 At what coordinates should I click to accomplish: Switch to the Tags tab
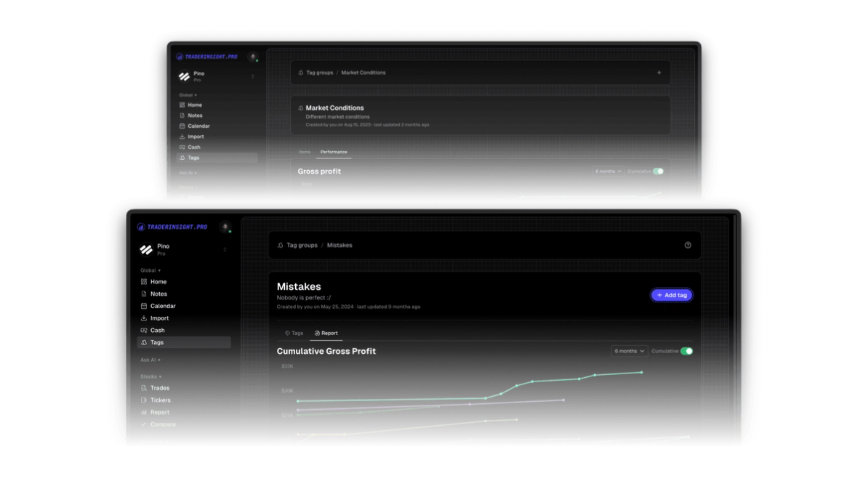tap(294, 333)
